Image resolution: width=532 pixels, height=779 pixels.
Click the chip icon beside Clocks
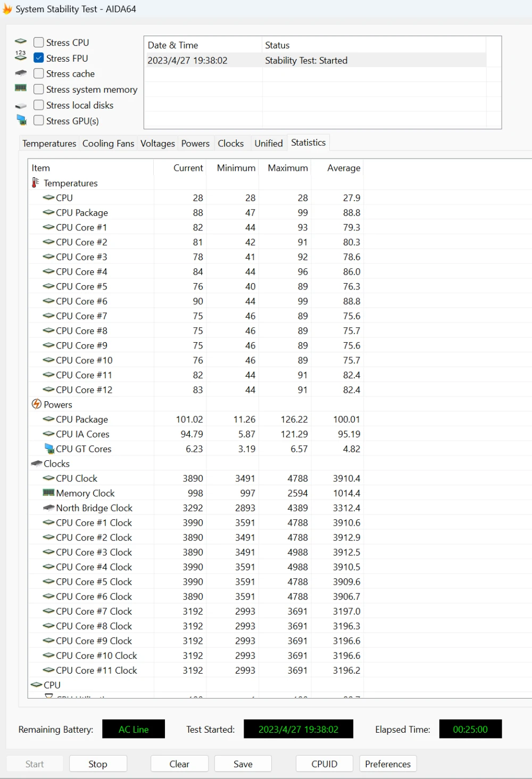tap(36, 463)
